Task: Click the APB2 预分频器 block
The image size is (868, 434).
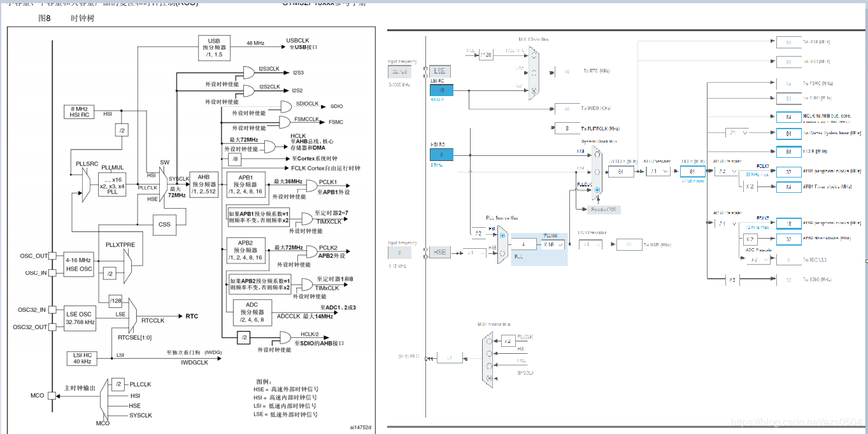Action: pos(245,249)
